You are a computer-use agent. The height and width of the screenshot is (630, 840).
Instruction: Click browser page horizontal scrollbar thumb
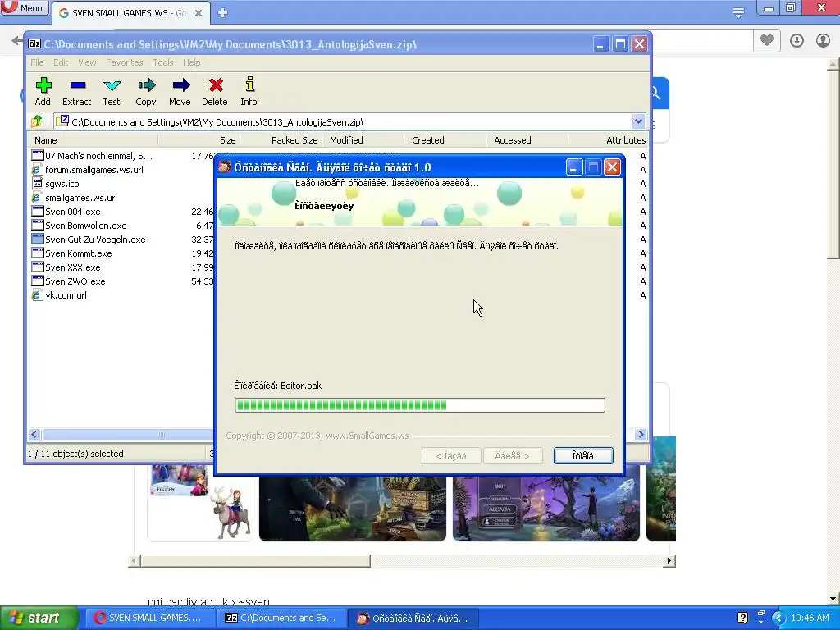click(255, 561)
